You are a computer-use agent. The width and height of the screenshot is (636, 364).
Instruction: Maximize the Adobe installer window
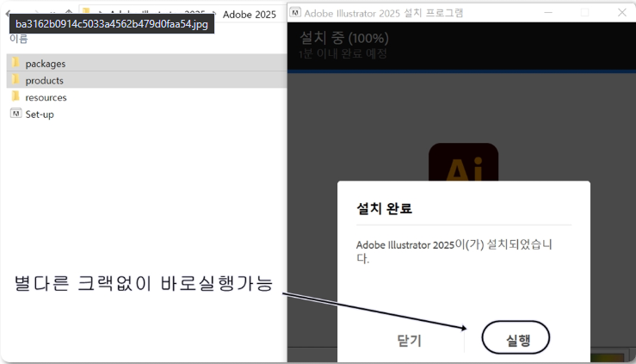[584, 13]
